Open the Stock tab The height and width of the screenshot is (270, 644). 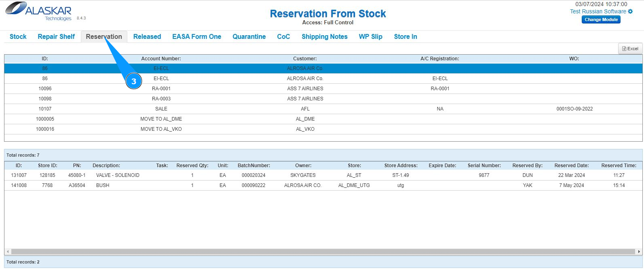point(18,36)
